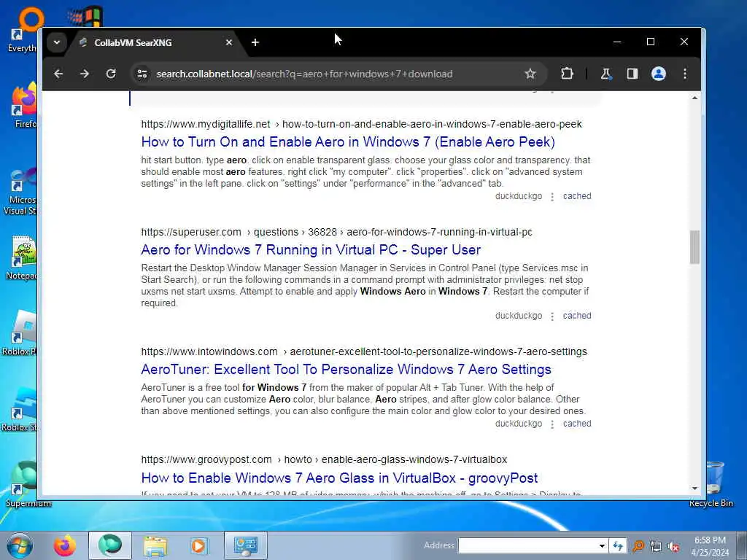Open How to Enable Windows 7 Aero Glass result

point(339,478)
